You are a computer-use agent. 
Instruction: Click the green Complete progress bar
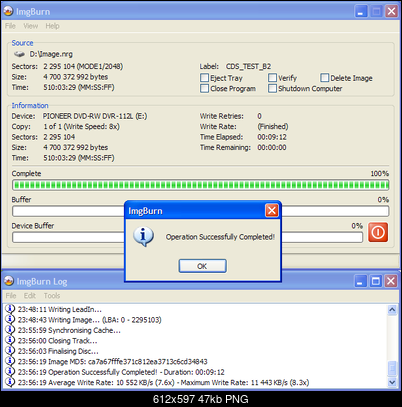(201, 185)
